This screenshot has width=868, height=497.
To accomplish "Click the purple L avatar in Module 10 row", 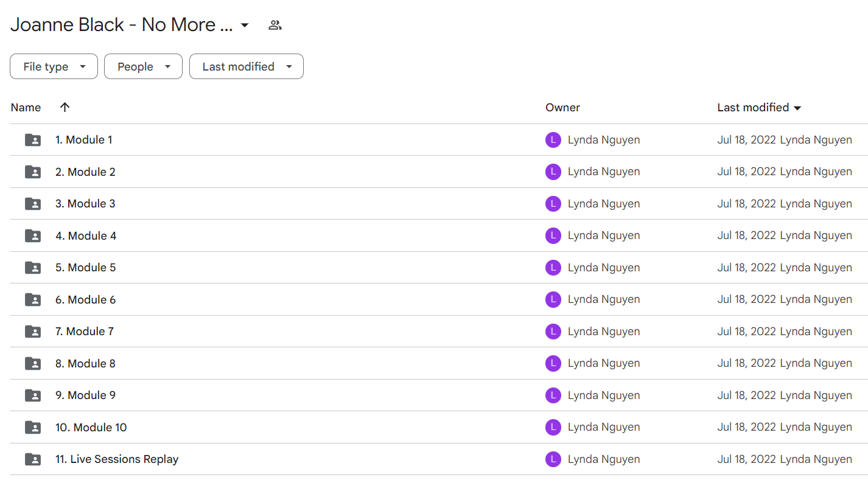I will tap(553, 427).
